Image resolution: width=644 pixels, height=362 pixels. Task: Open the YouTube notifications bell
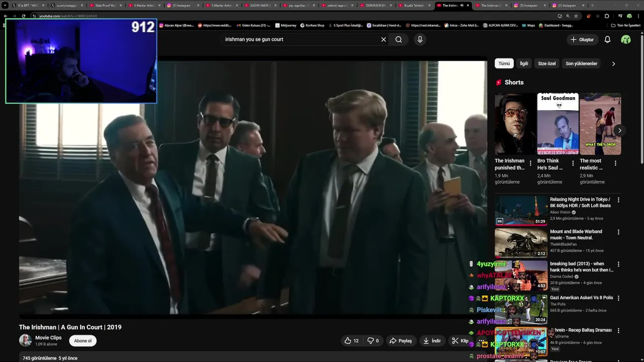[x=607, y=39]
